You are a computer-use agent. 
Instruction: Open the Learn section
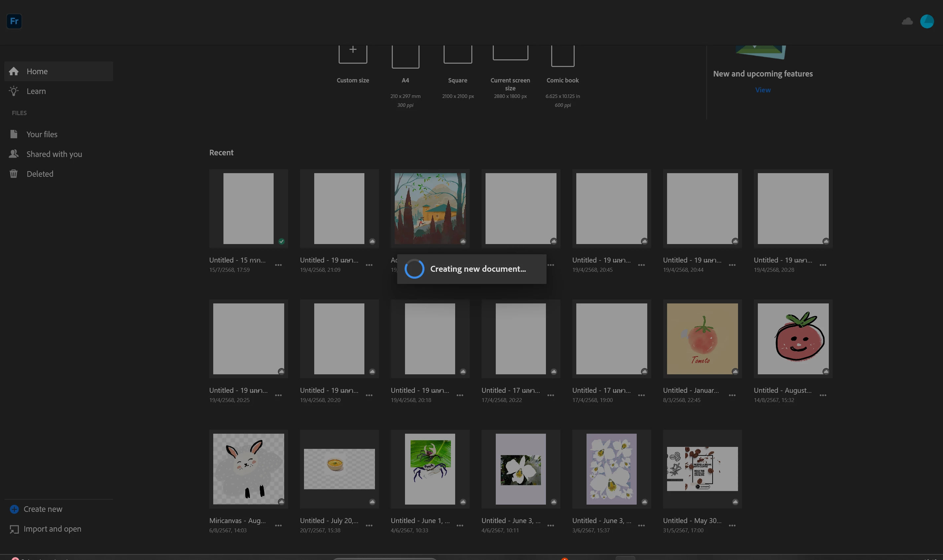tap(36, 91)
